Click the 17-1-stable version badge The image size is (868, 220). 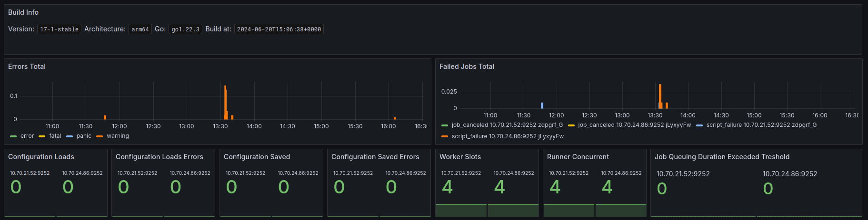coord(59,29)
